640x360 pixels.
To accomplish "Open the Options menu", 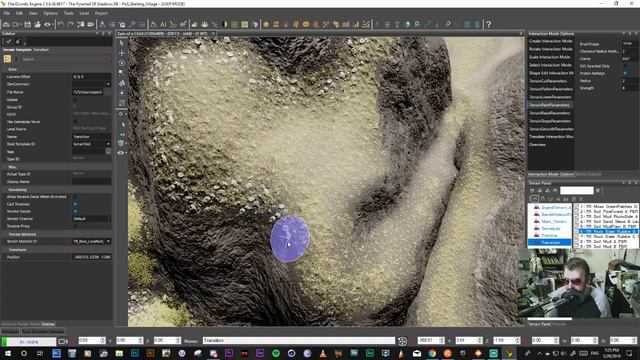I will pos(51,13).
